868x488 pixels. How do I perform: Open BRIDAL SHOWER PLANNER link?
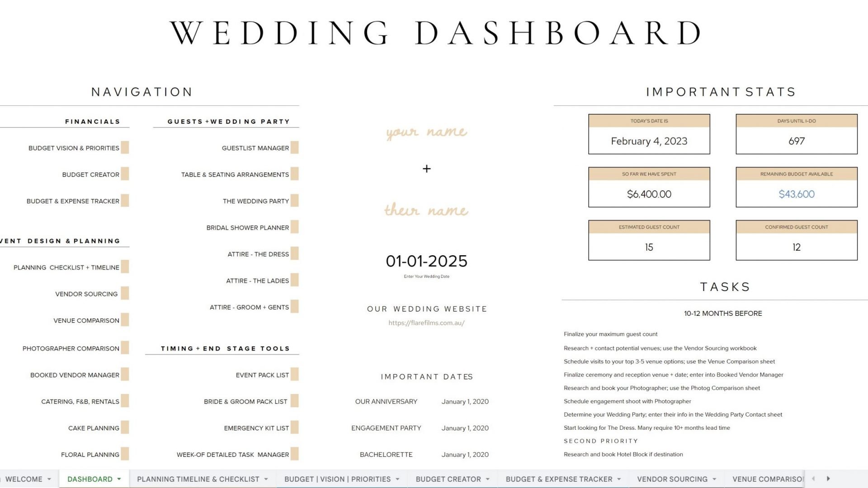click(248, 228)
